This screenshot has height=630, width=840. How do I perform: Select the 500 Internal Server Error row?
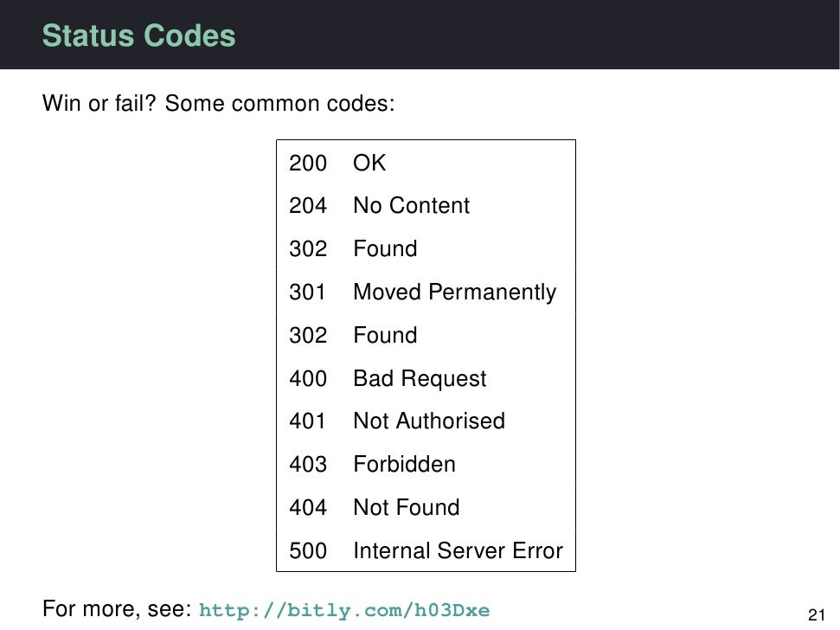coord(426,550)
